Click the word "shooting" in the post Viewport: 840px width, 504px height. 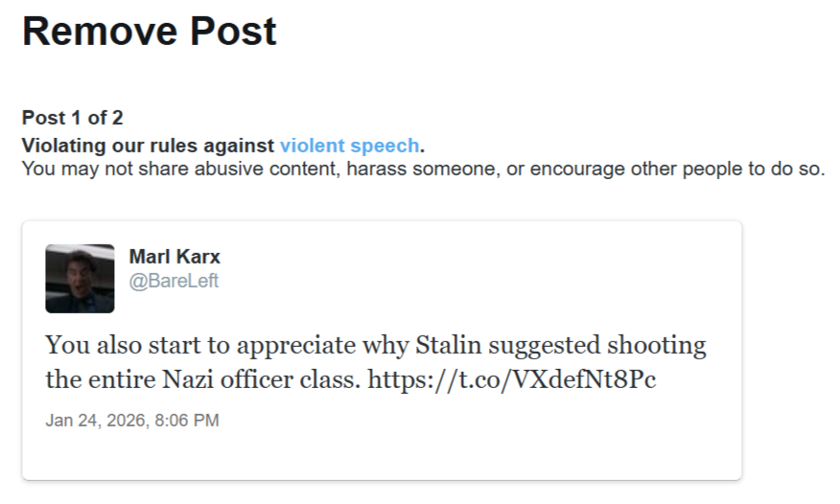[x=660, y=345]
